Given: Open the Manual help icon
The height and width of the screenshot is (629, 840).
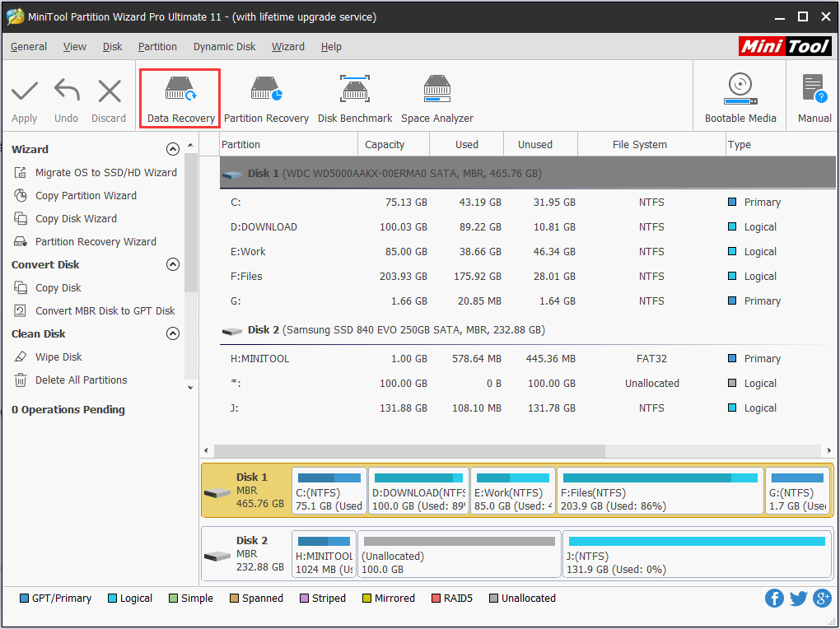Looking at the screenshot, I should tap(814, 99).
